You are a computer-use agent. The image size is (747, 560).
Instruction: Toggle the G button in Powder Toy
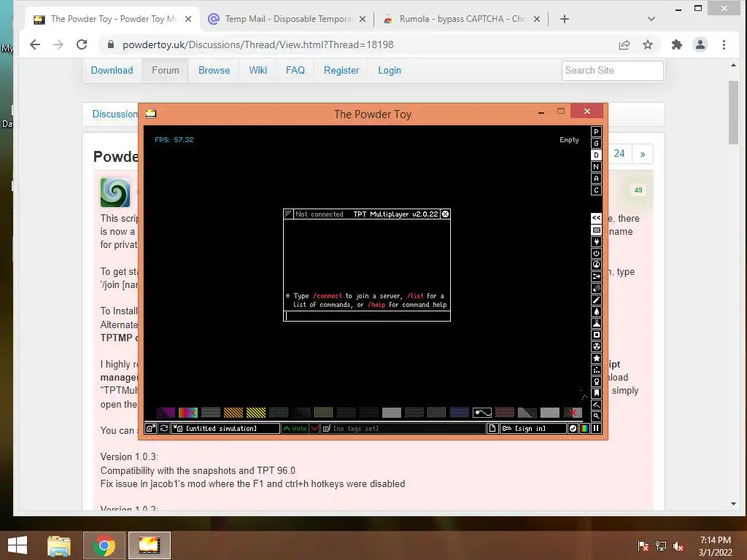click(x=596, y=144)
